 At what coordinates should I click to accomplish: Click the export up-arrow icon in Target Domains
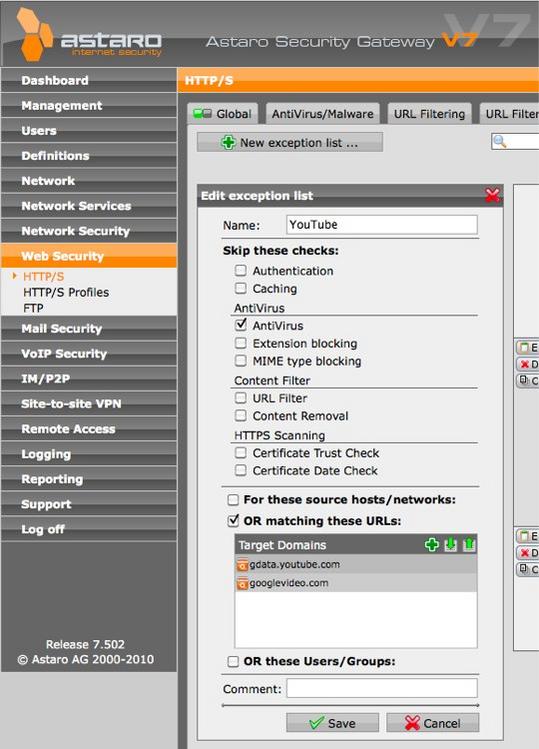click(x=469, y=545)
